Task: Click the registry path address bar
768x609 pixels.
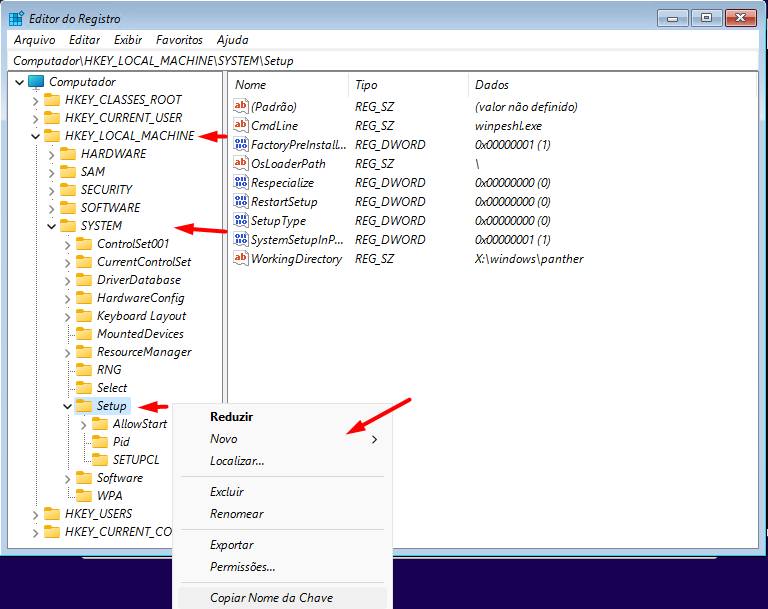Action: pos(384,61)
